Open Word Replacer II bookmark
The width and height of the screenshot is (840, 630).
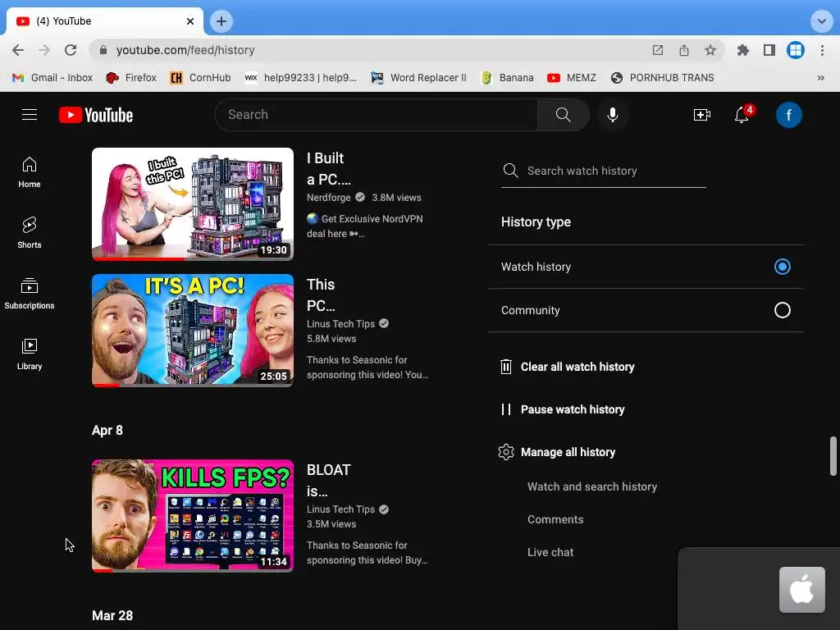tap(419, 78)
